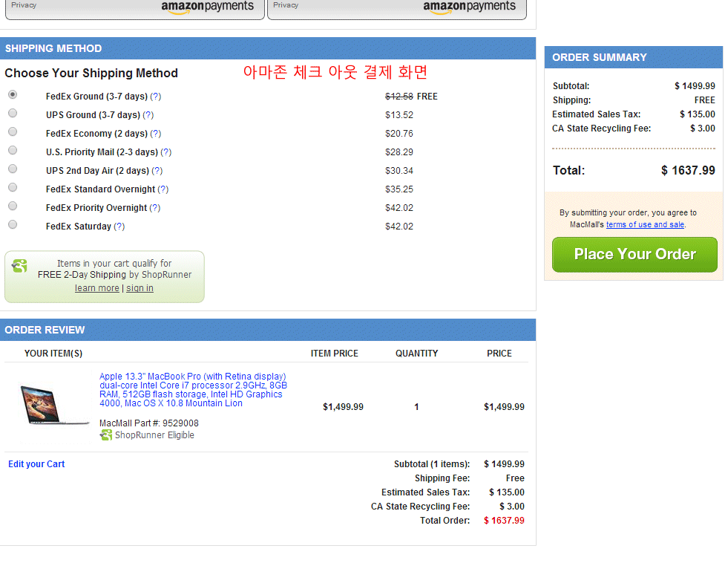The height and width of the screenshot is (563, 728).
Task: Click help icon next to FedEx Ground
Action: click(156, 97)
